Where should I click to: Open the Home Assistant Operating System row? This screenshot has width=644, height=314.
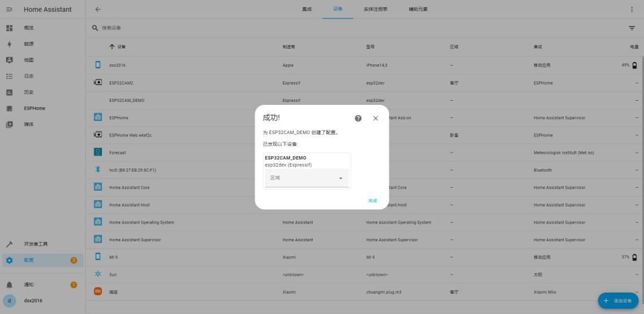(365, 222)
